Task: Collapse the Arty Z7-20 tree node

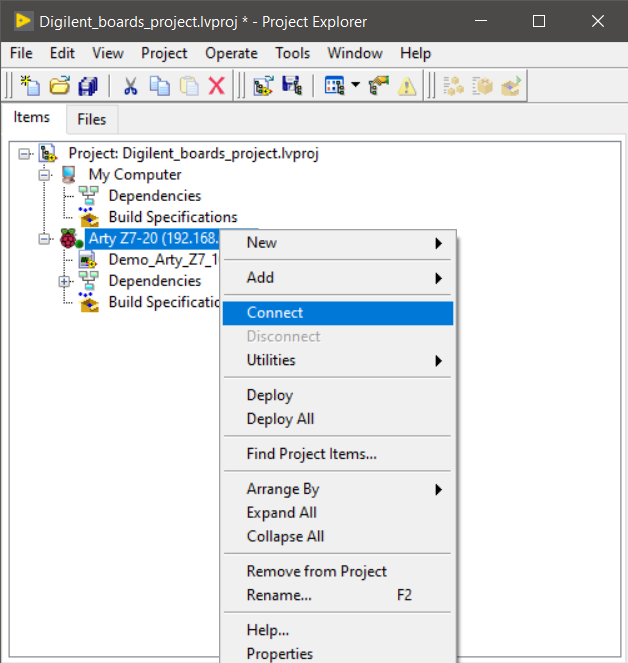Action: (x=44, y=239)
